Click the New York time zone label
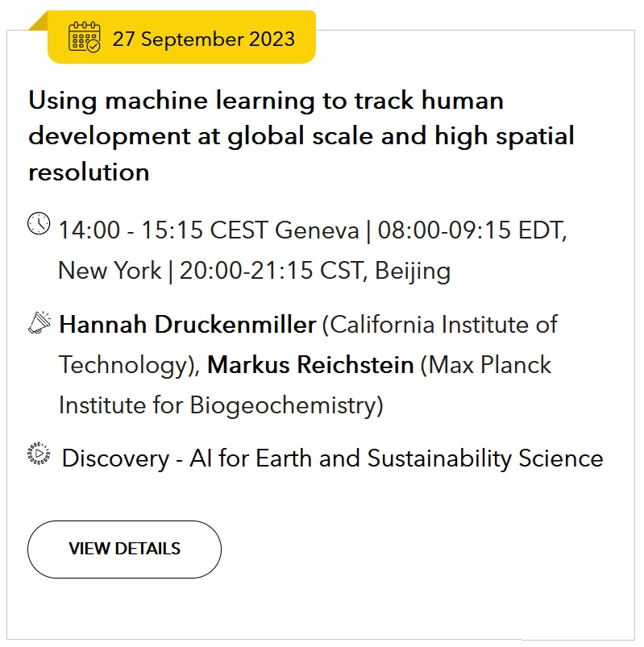 110,271
